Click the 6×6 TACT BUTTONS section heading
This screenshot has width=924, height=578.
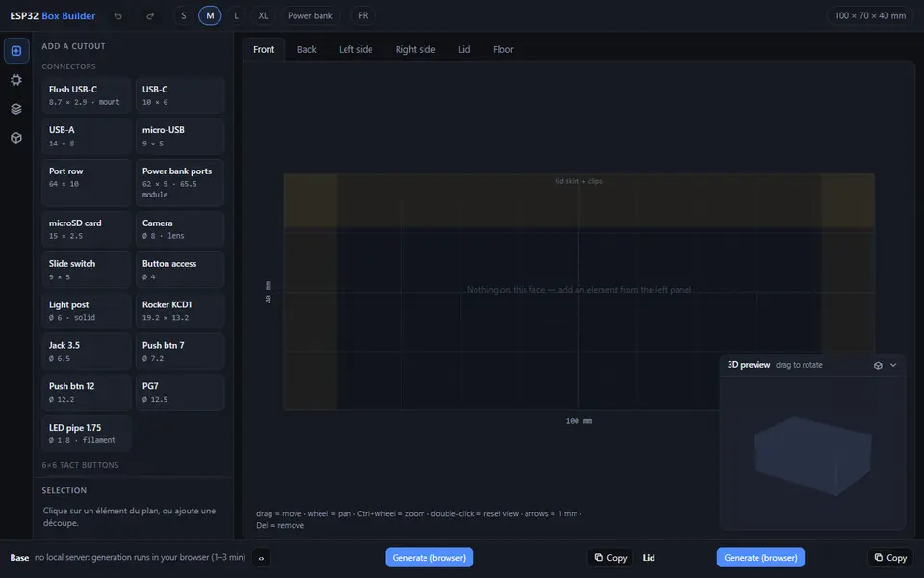pyautogui.click(x=80, y=465)
